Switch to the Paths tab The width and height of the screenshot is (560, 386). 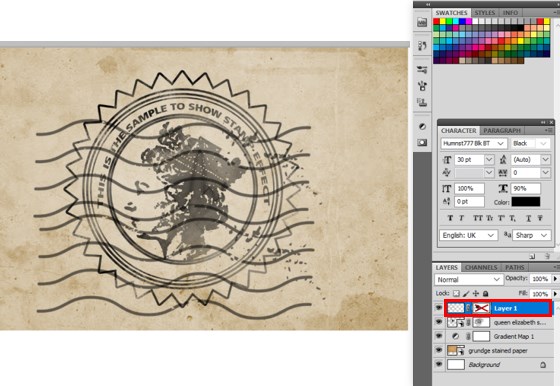[x=515, y=267]
